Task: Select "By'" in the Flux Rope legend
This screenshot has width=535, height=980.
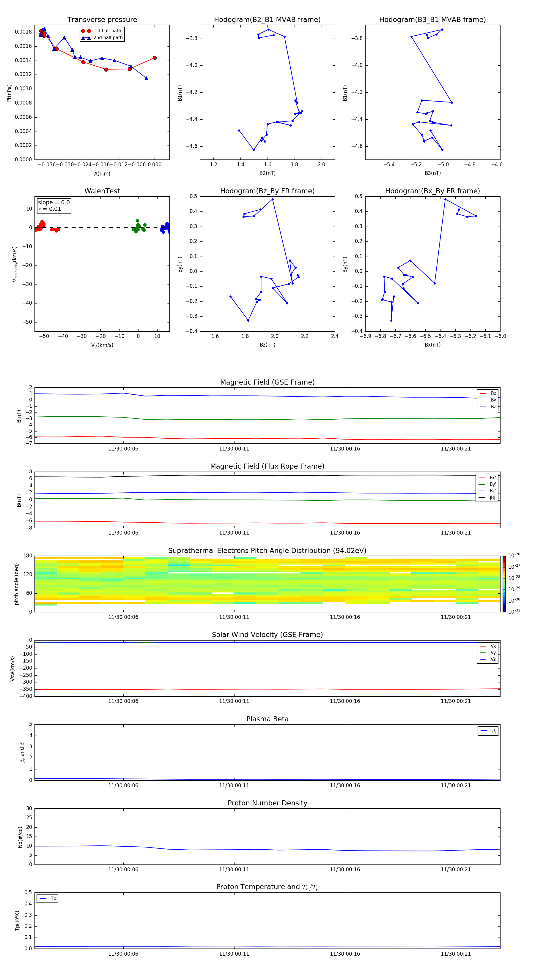Action: [x=487, y=484]
